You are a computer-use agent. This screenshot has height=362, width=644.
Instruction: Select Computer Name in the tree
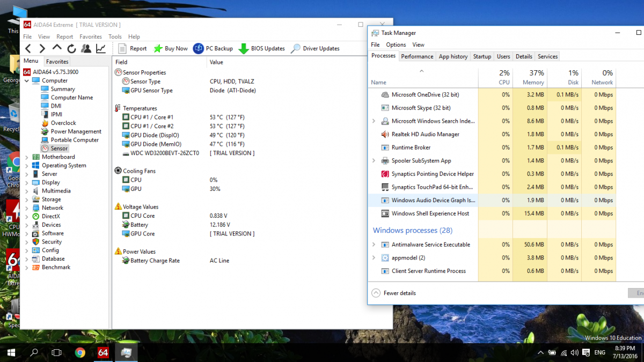(67, 98)
